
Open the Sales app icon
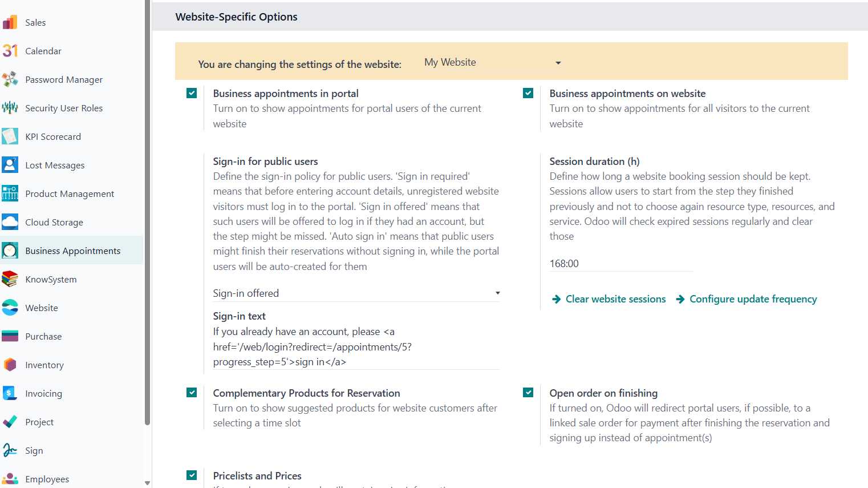coord(10,22)
